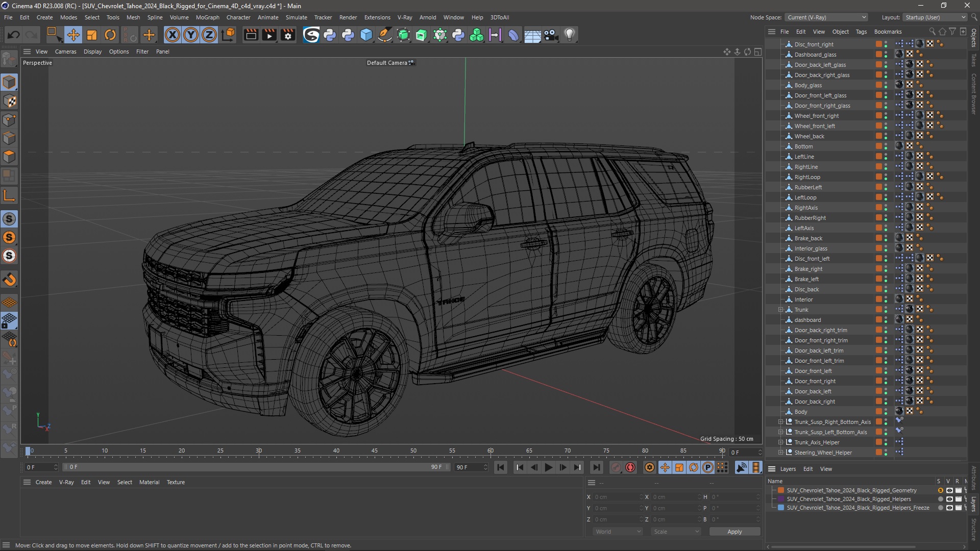Select Make Editable tool in left sidebar

(x=9, y=60)
